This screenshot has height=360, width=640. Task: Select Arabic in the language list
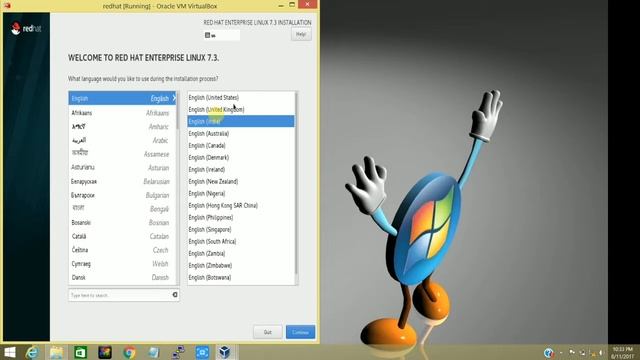coord(122,140)
